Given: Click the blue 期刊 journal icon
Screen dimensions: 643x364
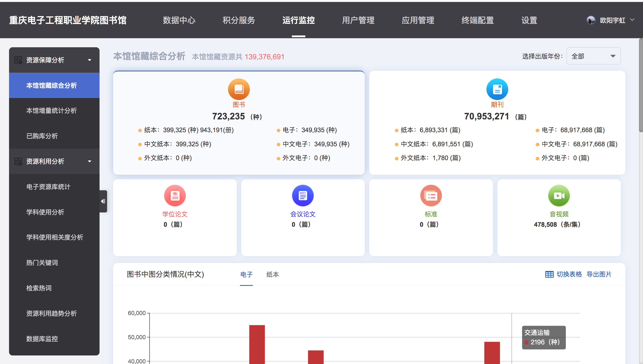Looking at the screenshot, I should click(x=497, y=89).
